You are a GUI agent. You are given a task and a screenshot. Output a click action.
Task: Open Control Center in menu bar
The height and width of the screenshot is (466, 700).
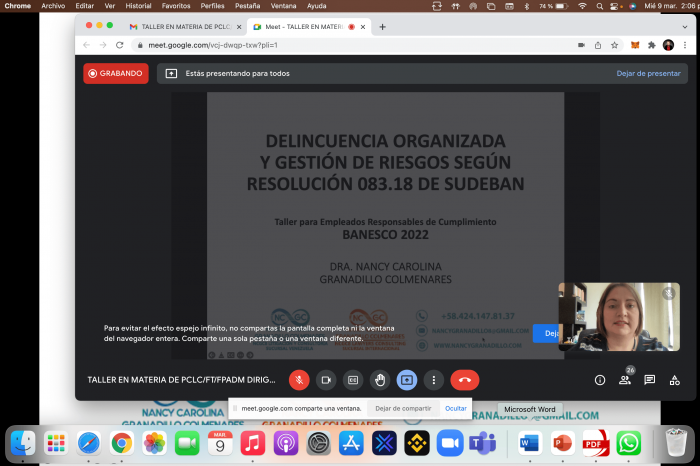616,6
